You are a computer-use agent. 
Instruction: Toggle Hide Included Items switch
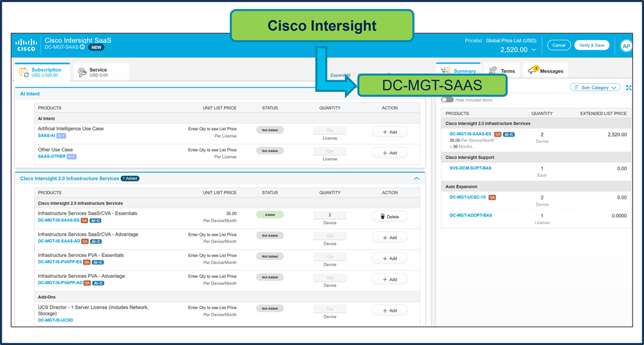[x=447, y=100]
